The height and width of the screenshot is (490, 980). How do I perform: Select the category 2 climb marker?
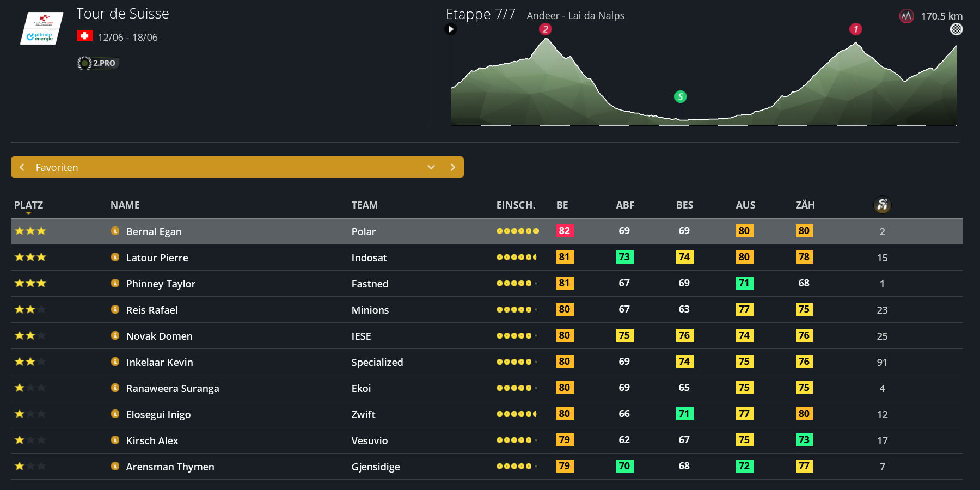point(546,29)
